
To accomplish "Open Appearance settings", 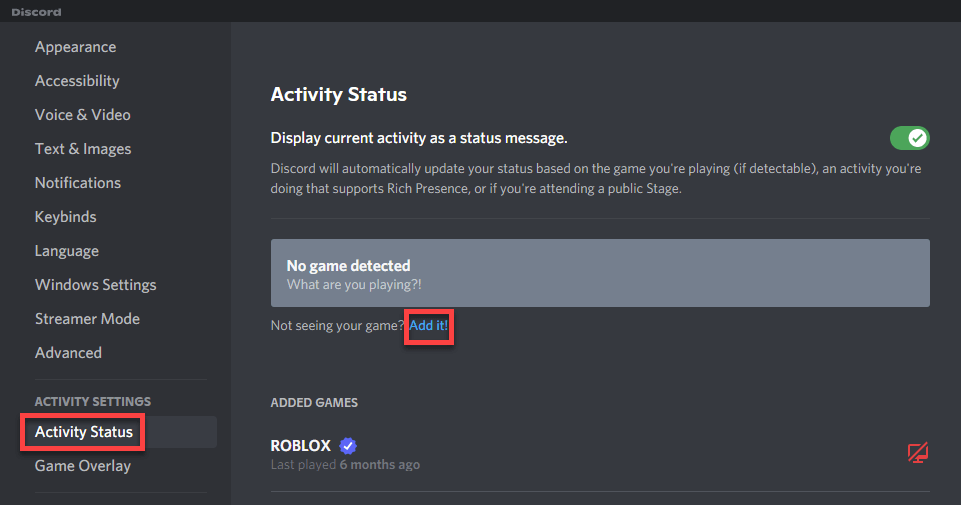I will [75, 47].
